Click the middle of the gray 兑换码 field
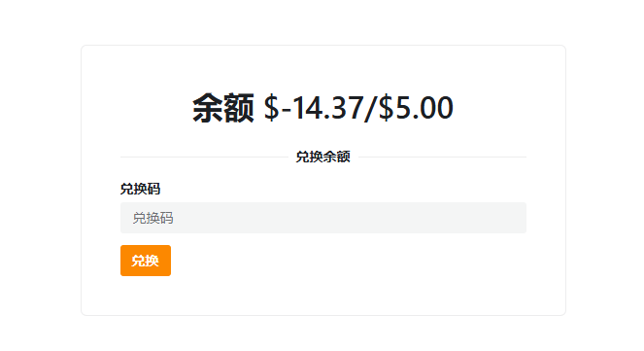This screenshot has height=351, width=644. 323,218
